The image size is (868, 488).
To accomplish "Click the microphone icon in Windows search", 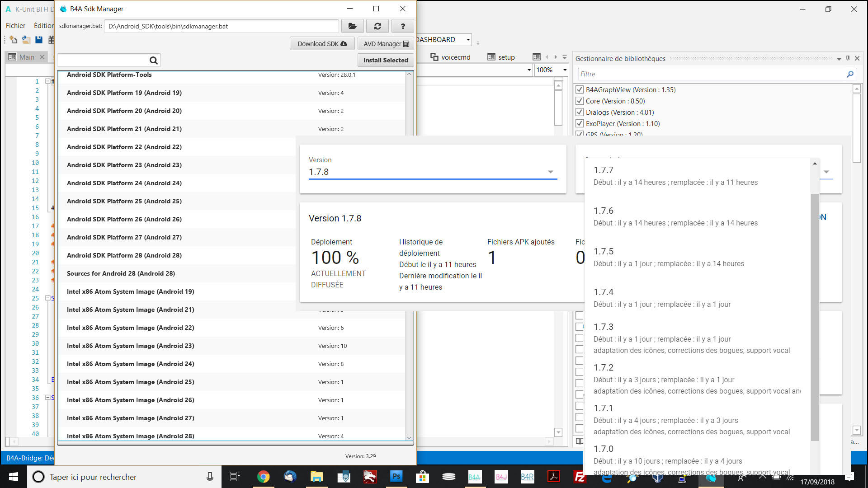I will coord(210,477).
